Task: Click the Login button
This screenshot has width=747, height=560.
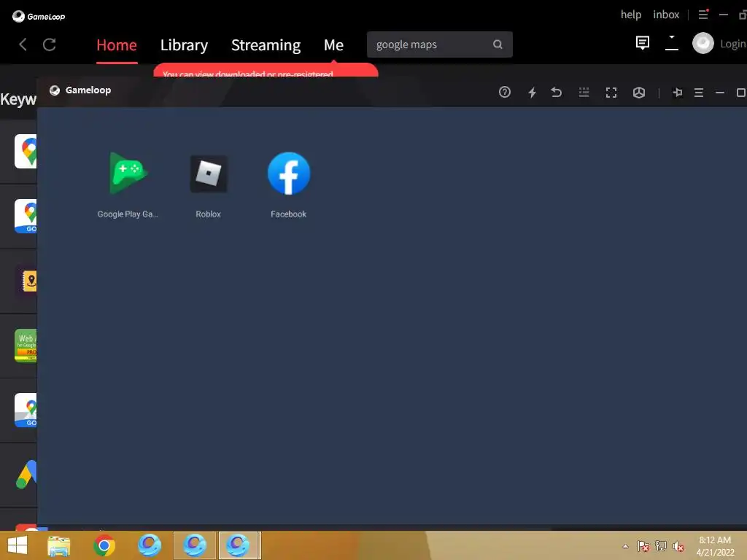Action: tap(732, 44)
